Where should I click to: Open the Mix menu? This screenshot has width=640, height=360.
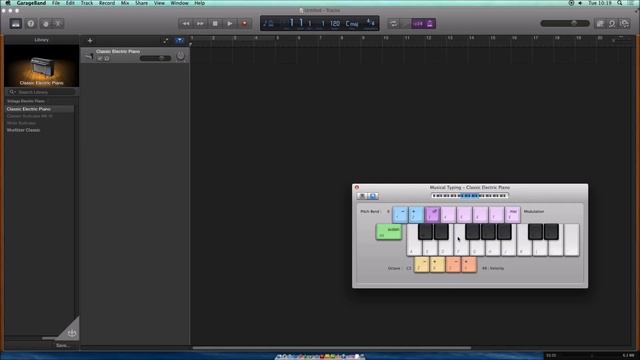125,3
